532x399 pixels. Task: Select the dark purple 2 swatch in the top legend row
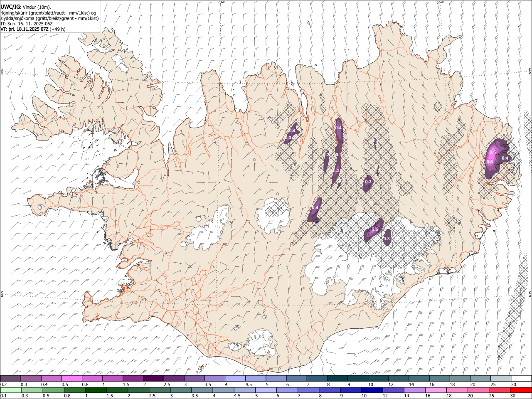tap(153, 379)
